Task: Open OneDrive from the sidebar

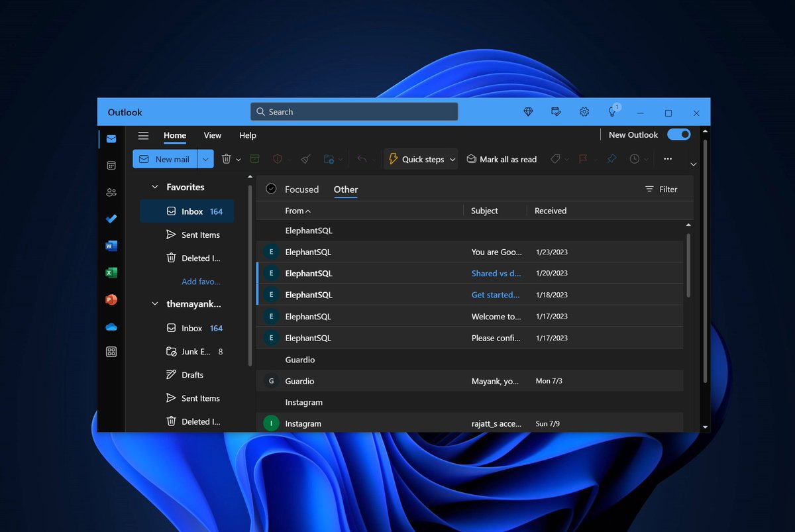Action: [x=111, y=326]
